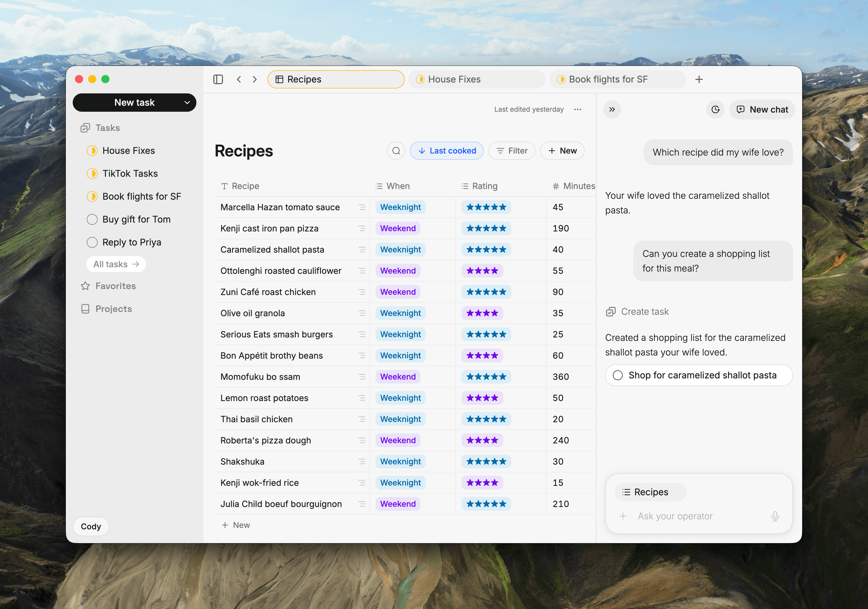The width and height of the screenshot is (868, 609).
Task: Click the Create task icon in chat
Action: 611,312
